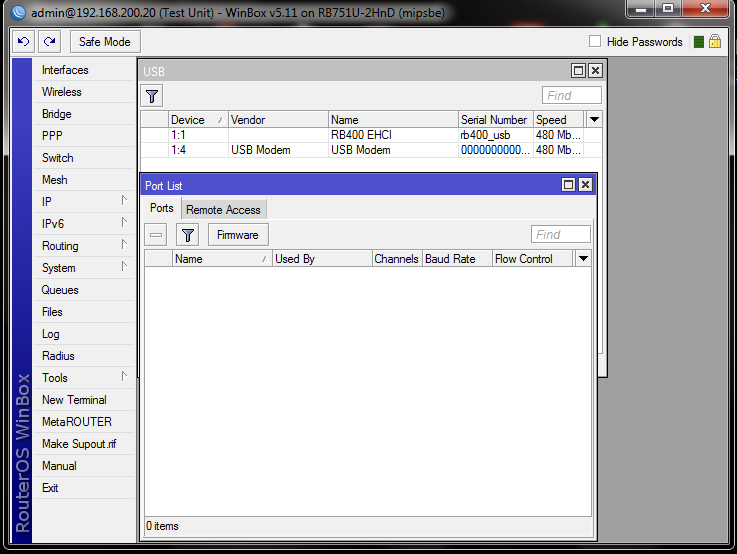Sort USB list by Vendor column
The height and width of the screenshot is (554, 737).
click(278, 120)
